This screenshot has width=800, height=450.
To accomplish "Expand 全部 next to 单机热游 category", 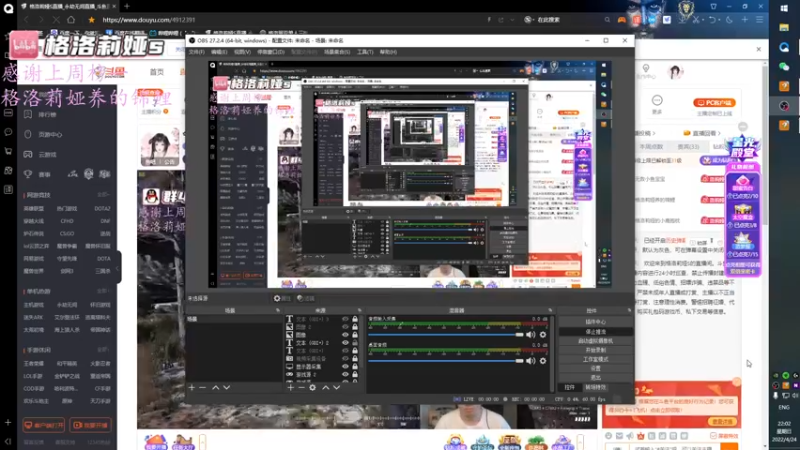I will pos(104,291).
